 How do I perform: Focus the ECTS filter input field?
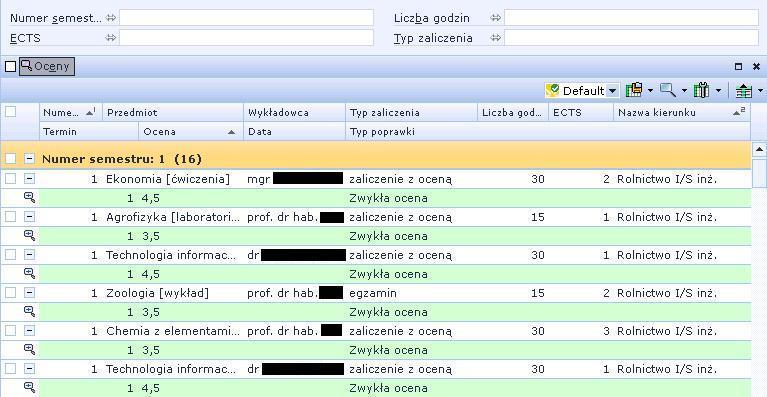[246, 38]
